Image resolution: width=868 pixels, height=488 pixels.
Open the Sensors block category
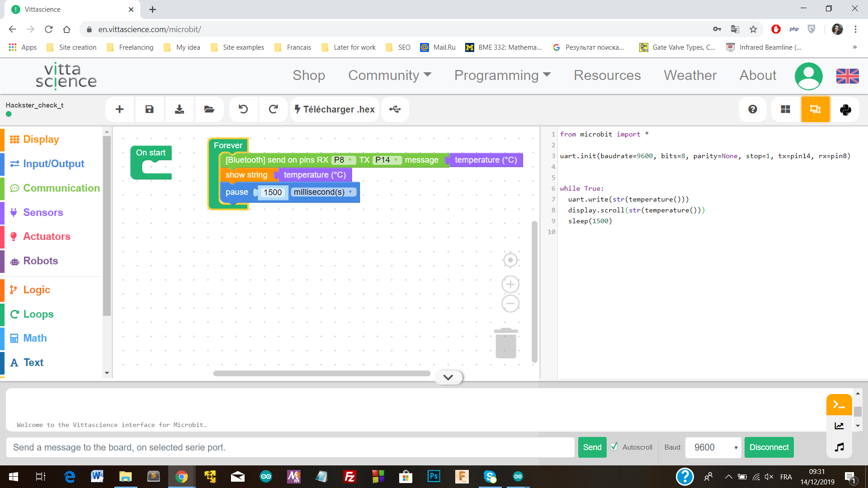43,212
